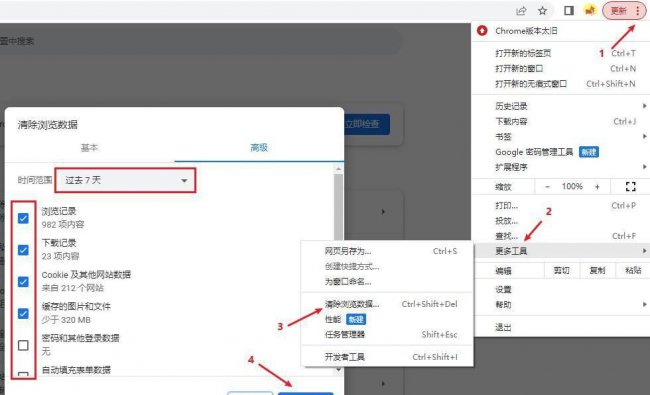The height and width of the screenshot is (395, 650).
Task: Click 剪切 in the edit row
Action: [562, 271]
